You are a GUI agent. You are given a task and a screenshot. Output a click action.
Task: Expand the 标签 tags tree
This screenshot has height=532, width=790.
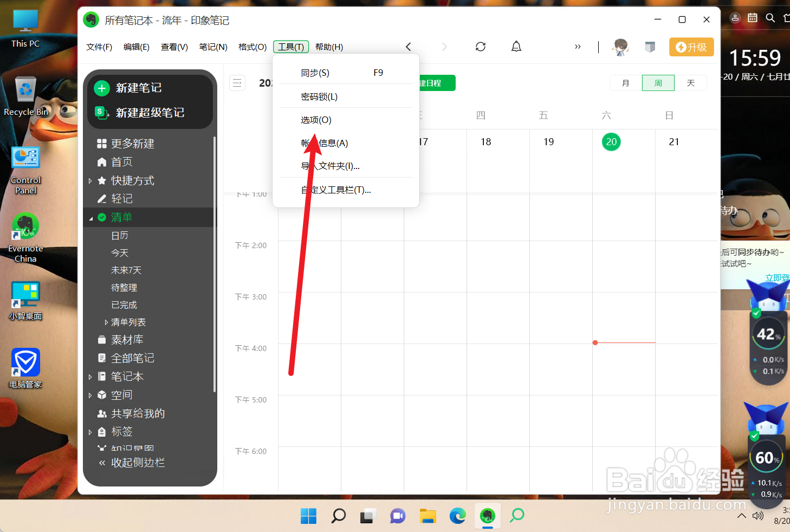tap(90, 432)
